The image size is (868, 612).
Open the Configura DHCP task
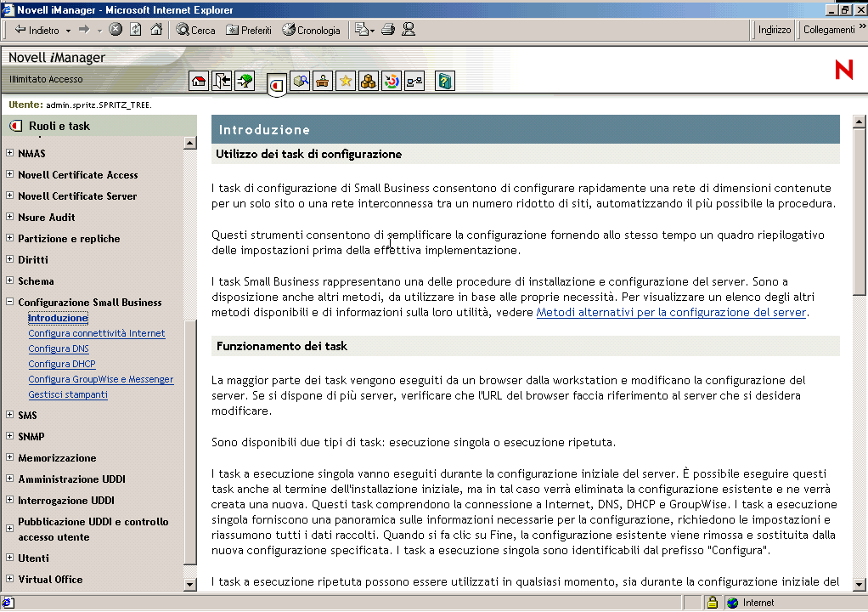(62, 364)
